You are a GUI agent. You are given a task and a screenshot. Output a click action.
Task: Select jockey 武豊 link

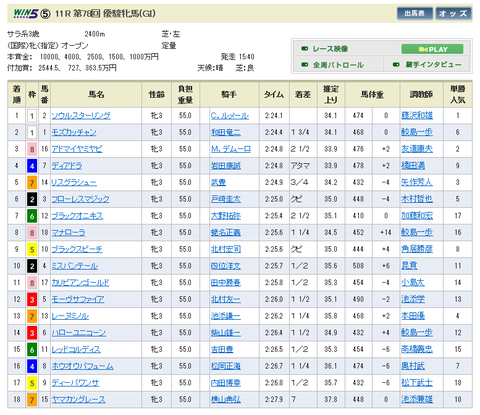click(218, 182)
